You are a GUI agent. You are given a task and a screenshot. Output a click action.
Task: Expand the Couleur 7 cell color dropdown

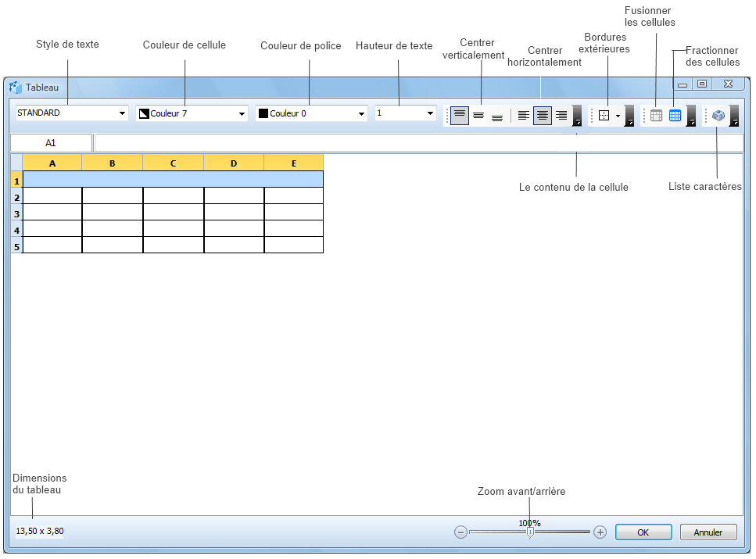pyautogui.click(x=242, y=114)
